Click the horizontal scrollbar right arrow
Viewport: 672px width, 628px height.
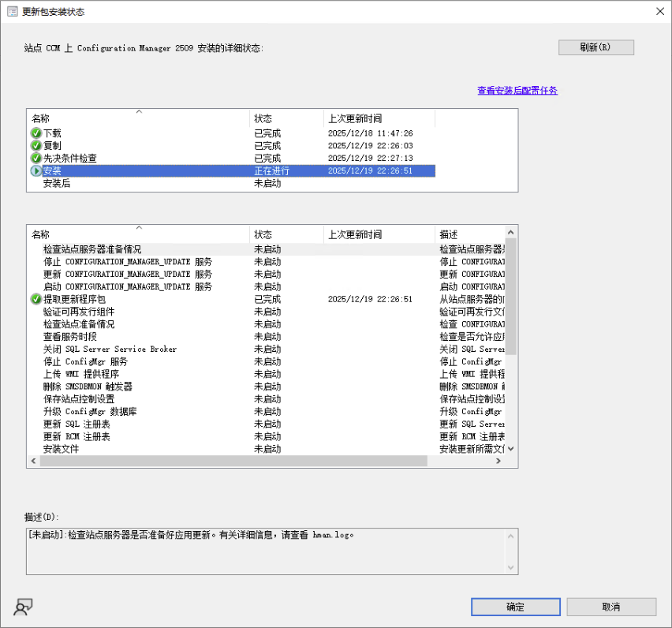point(498,461)
